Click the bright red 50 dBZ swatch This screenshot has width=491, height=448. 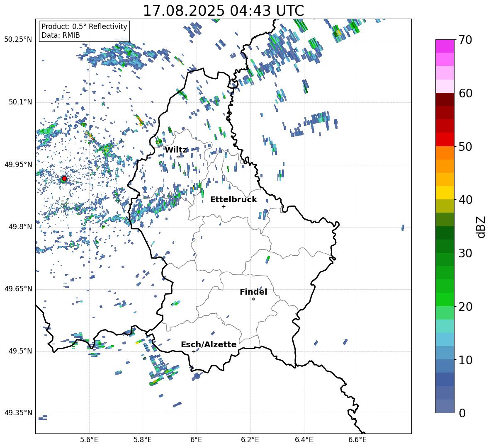pos(445,140)
